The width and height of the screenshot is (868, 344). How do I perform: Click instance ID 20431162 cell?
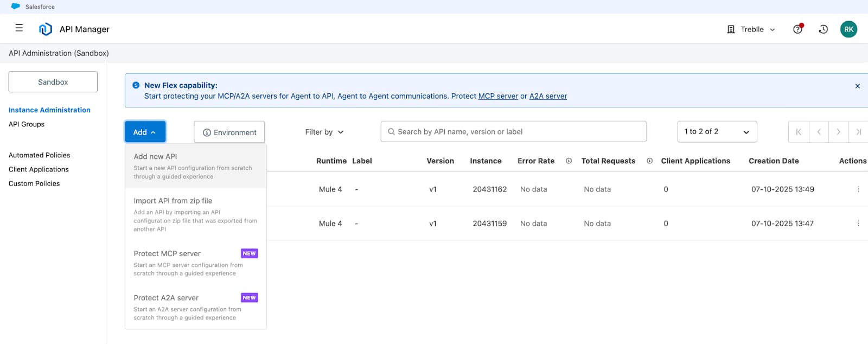(489, 189)
